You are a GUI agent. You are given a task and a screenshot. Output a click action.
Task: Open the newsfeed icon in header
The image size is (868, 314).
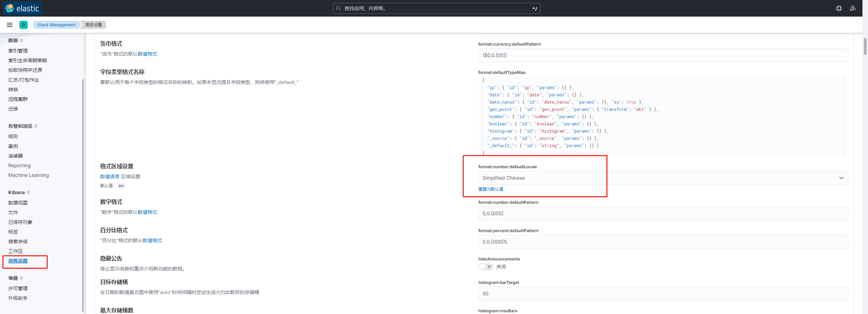click(852, 8)
